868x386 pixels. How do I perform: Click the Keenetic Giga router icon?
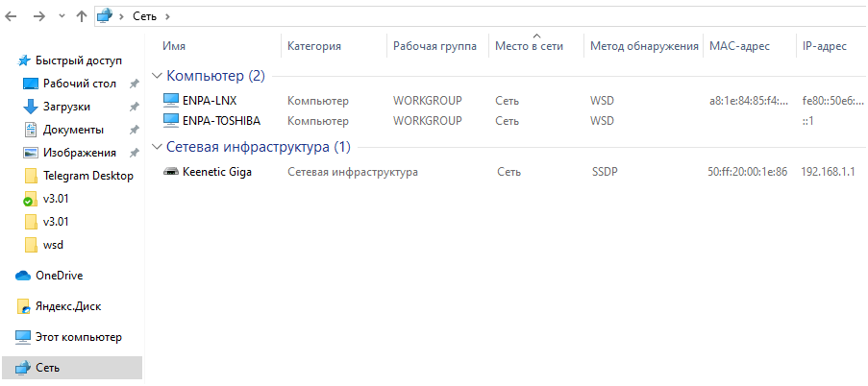point(171,172)
